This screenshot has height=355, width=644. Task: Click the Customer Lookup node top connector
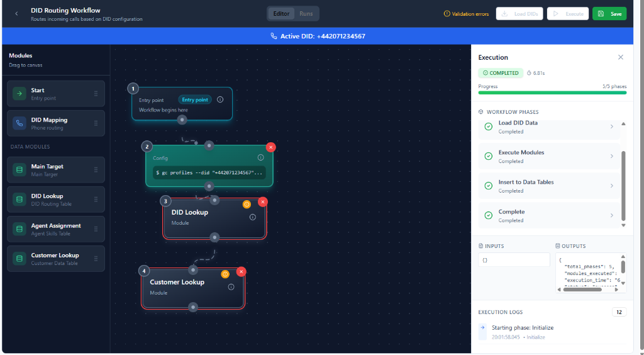coord(192,270)
